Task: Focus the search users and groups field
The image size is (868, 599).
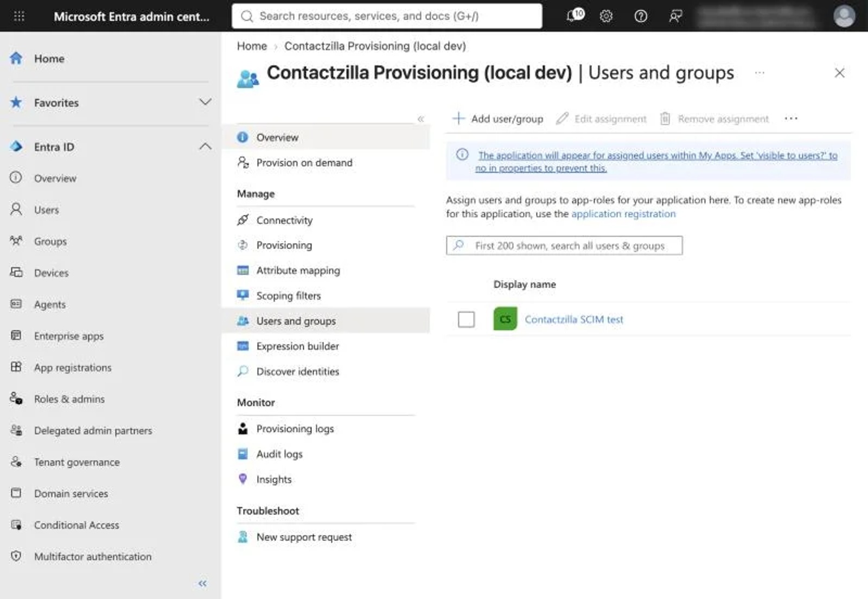Action: pos(564,245)
